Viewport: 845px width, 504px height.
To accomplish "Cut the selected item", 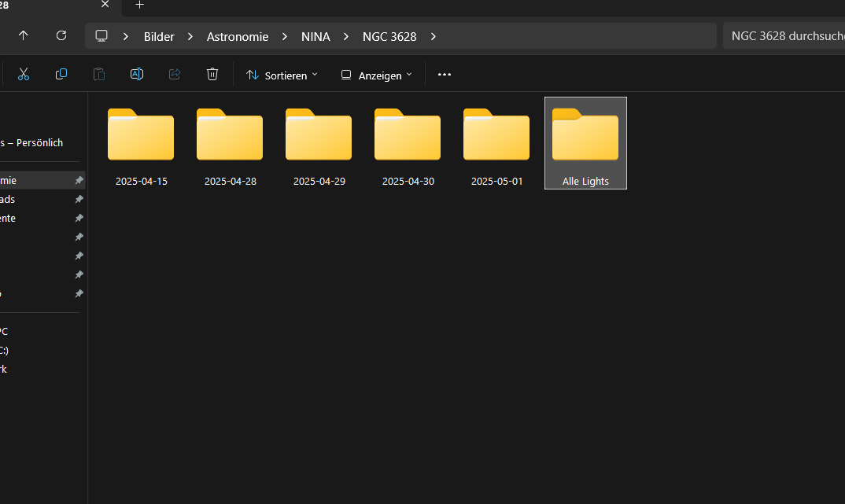I will [x=23, y=75].
